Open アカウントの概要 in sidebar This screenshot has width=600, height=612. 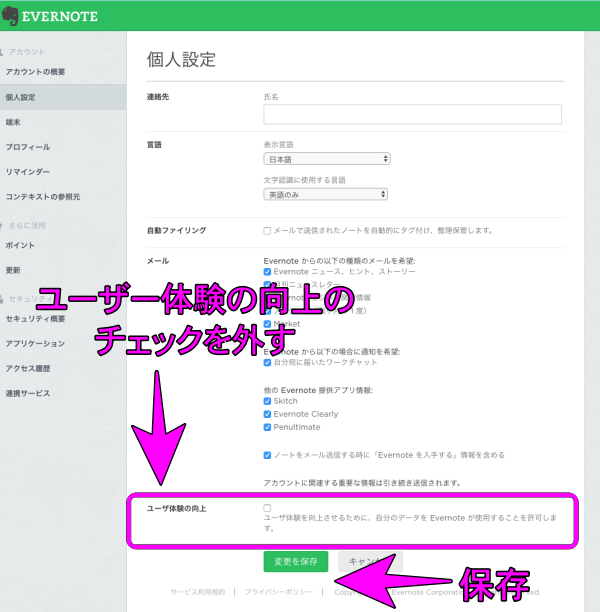coord(35,72)
